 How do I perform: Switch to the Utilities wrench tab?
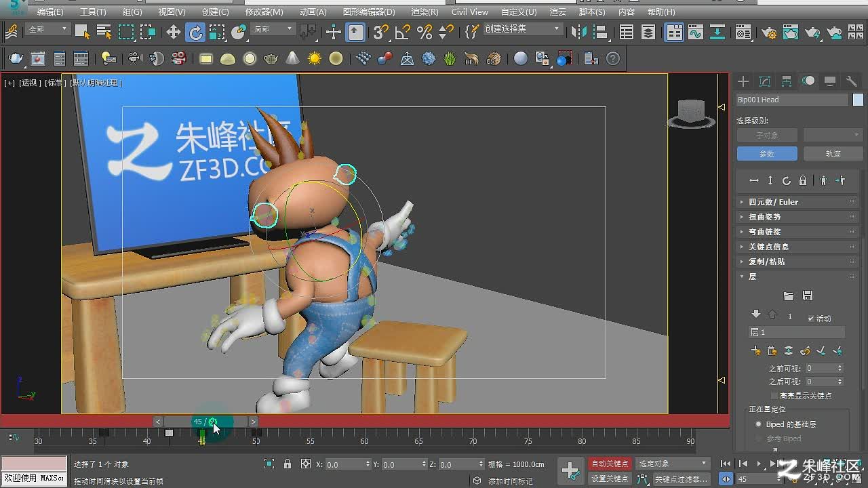(x=852, y=81)
